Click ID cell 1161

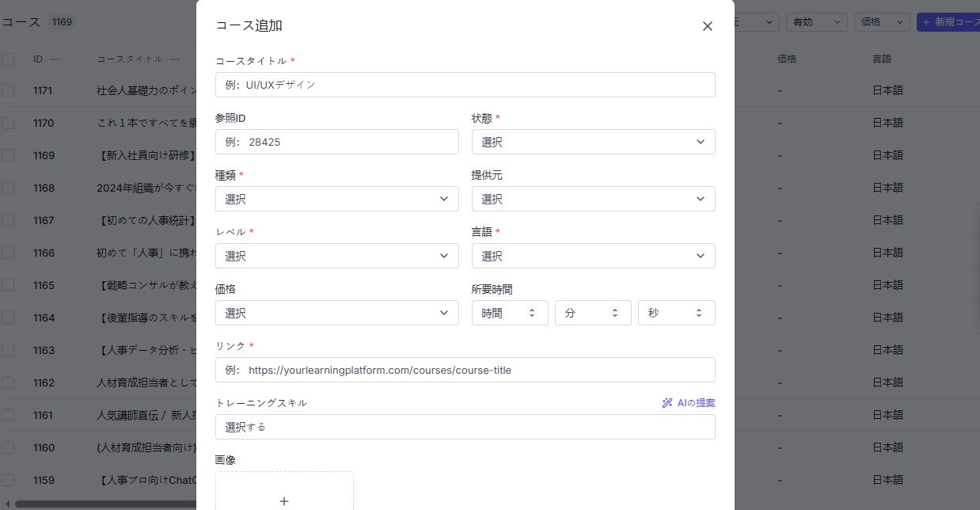pos(44,415)
